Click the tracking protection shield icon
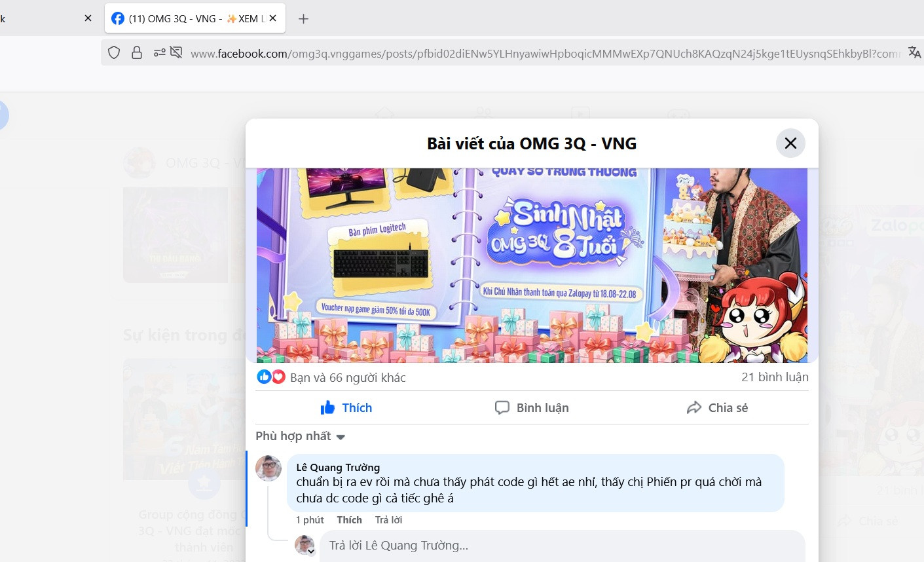This screenshot has height=562, width=924. tap(114, 52)
